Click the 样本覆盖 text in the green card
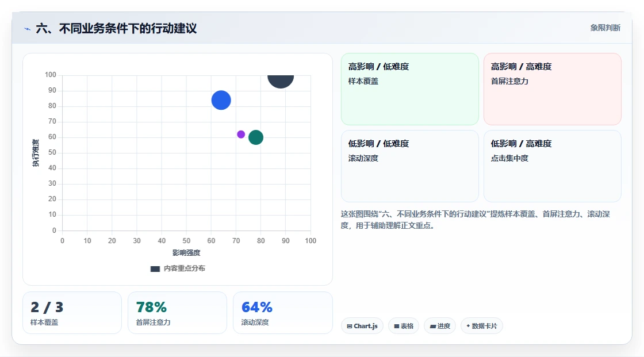 [363, 81]
